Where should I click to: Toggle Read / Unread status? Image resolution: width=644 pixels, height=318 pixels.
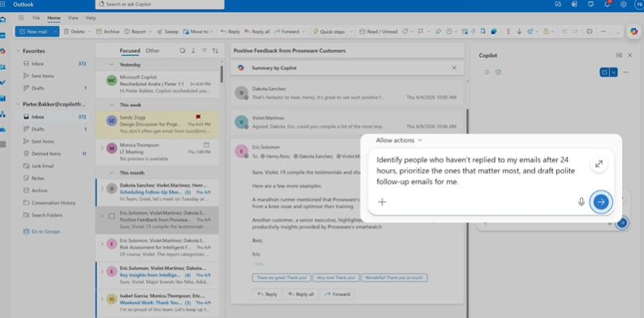(378, 32)
